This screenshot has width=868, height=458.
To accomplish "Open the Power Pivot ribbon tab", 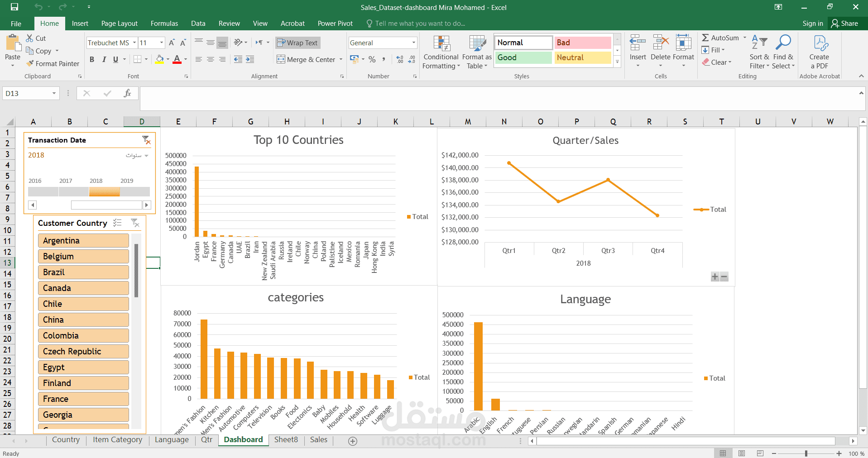I will point(335,24).
